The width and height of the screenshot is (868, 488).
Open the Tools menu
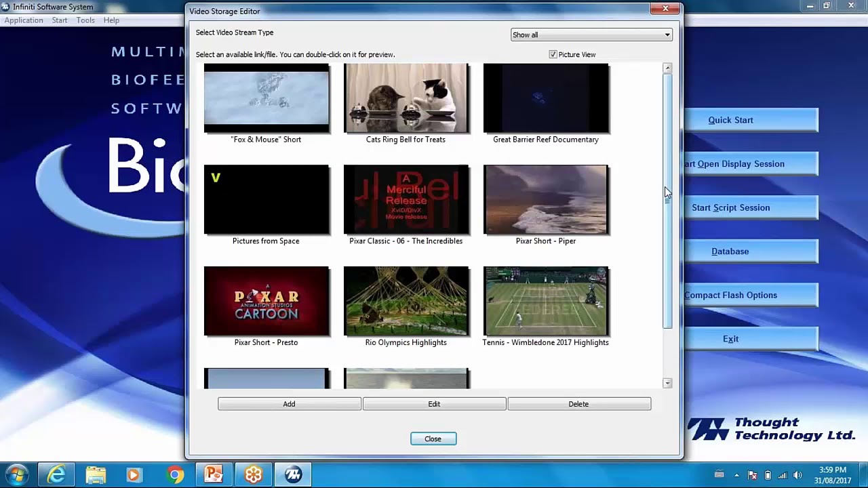(x=85, y=20)
